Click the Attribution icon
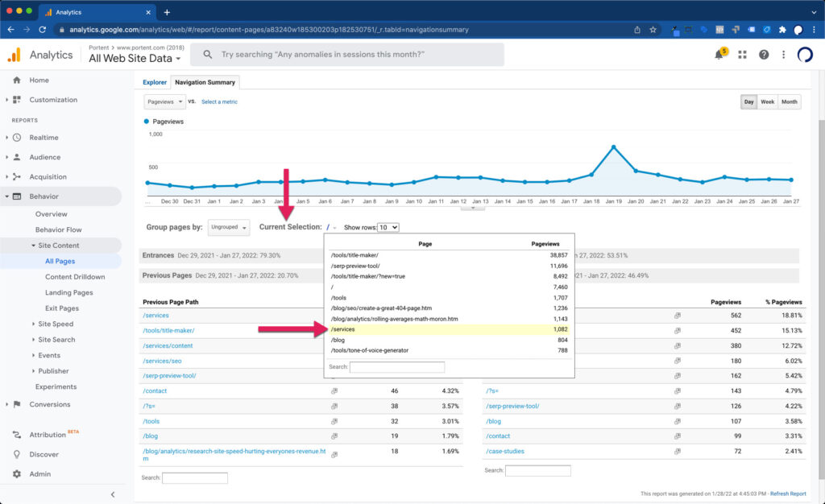 (x=17, y=435)
